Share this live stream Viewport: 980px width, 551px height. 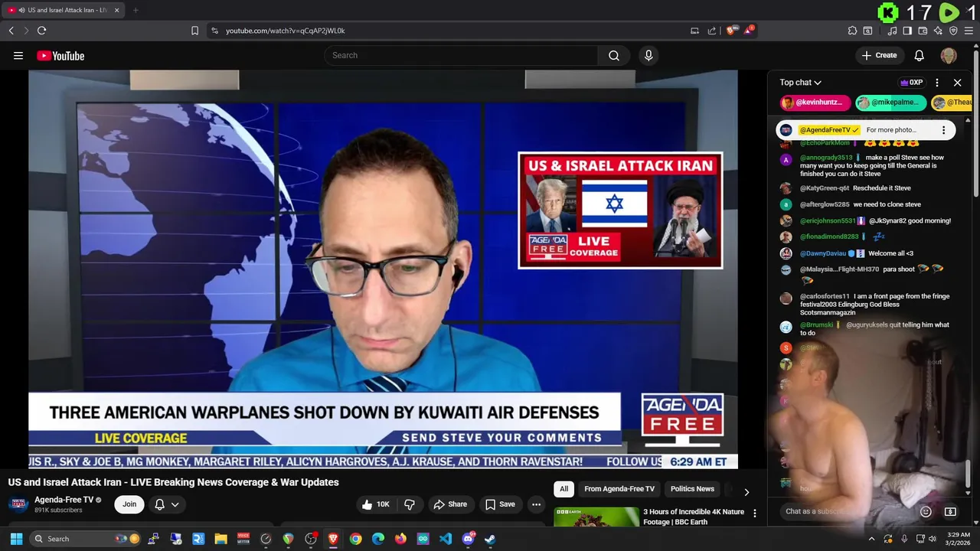point(450,504)
